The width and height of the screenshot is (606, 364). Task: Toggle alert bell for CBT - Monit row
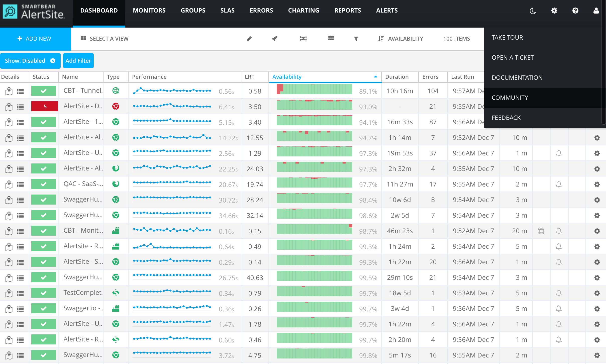559,231
